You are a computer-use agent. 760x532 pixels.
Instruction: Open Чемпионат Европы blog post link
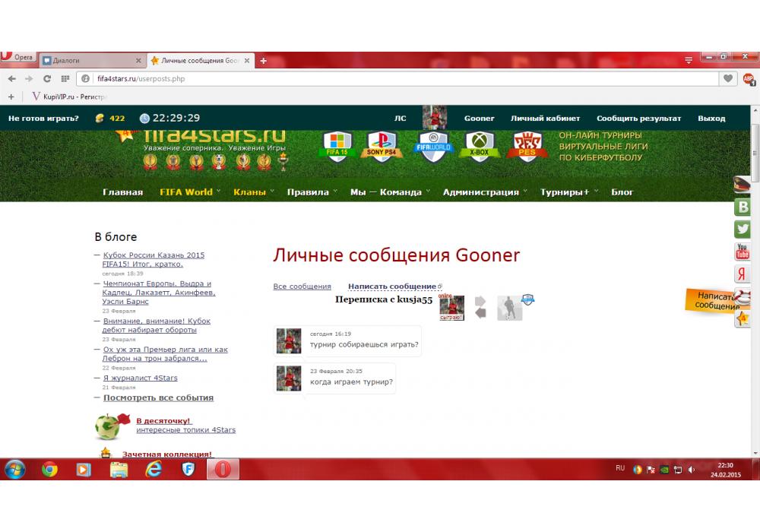point(159,293)
